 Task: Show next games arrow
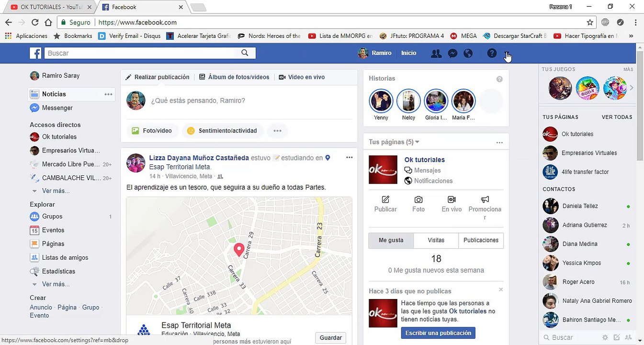[632, 88]
